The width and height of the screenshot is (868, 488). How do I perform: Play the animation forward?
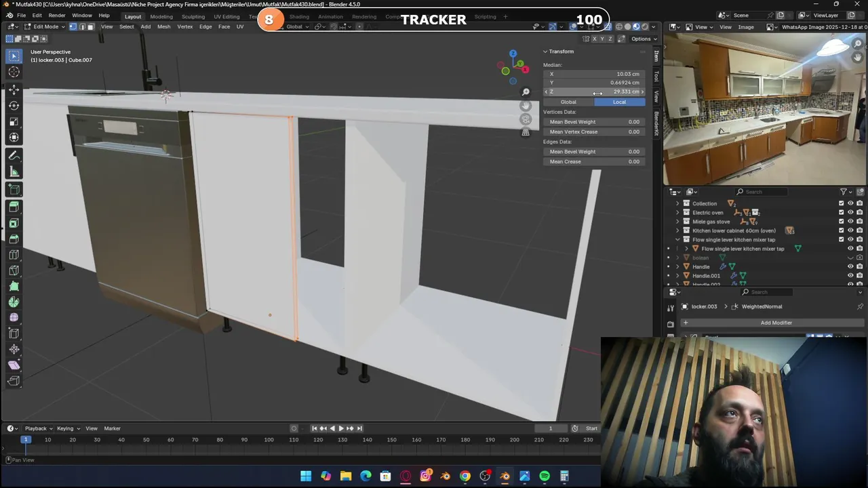[341, 428]
